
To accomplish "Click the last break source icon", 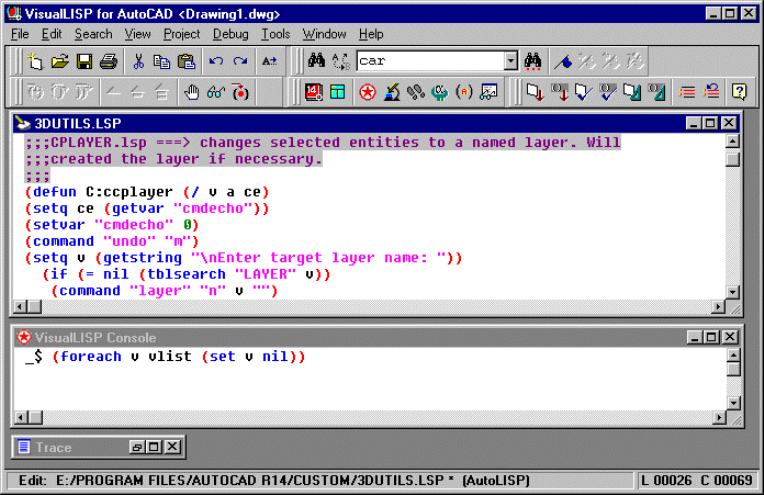I will point(240,92).
